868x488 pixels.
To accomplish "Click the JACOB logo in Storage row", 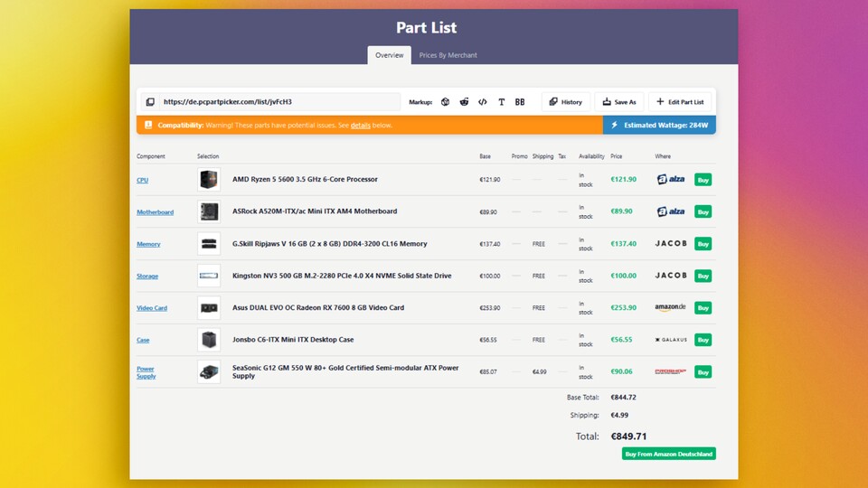I will point(671,276).
